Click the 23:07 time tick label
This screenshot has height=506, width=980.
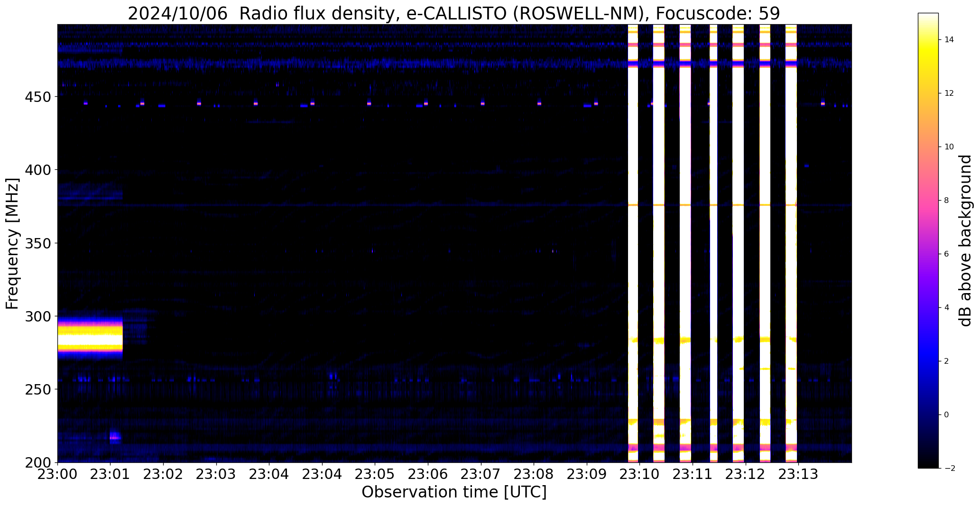point(481,474)
